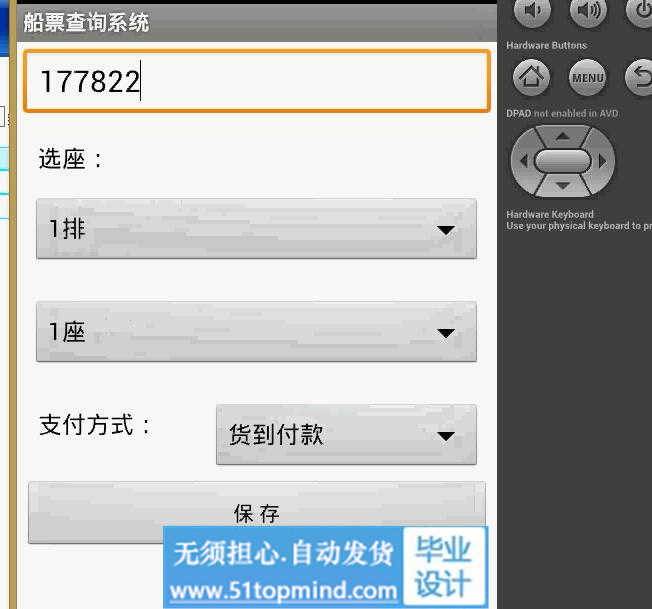Click the 船票查询系统 title bar
This screenshot has height=609, width=652.
[257, 22]
